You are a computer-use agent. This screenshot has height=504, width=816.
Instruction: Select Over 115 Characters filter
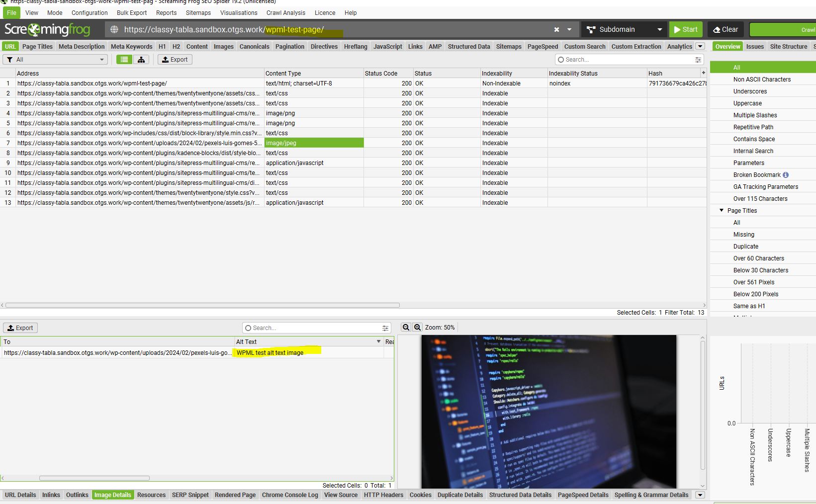point(760,199)
